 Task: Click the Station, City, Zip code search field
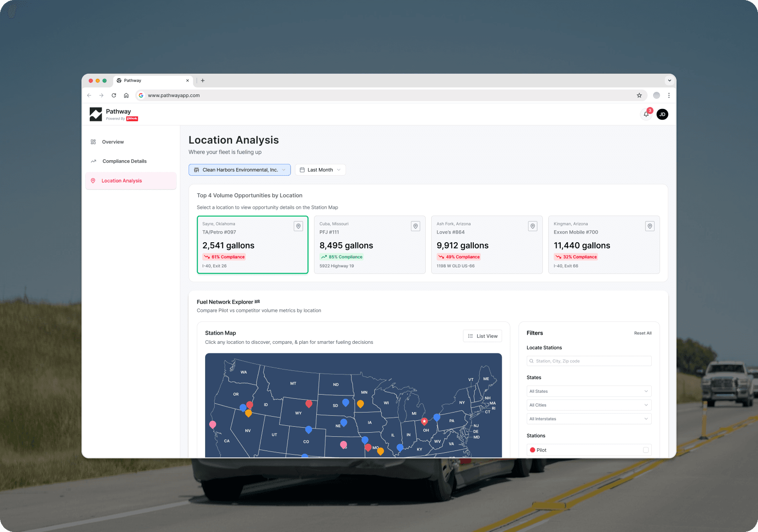(589, 361)
